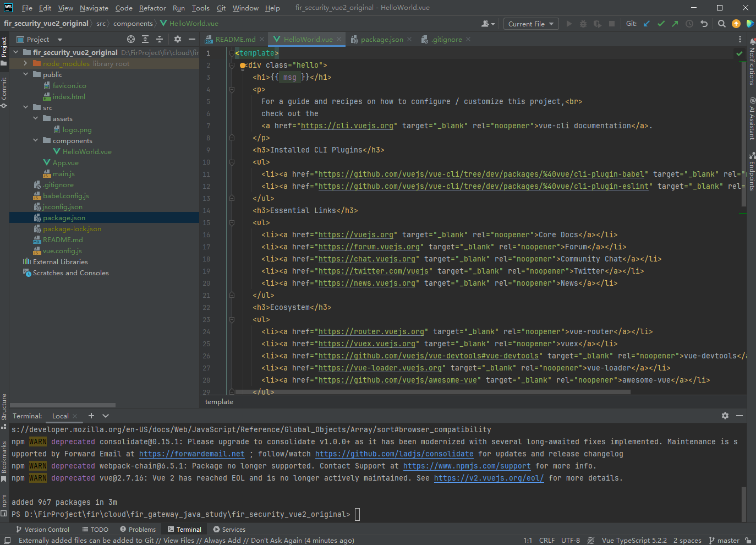Open Project panel gear options
756x545 pixels.
click(178, 39)
